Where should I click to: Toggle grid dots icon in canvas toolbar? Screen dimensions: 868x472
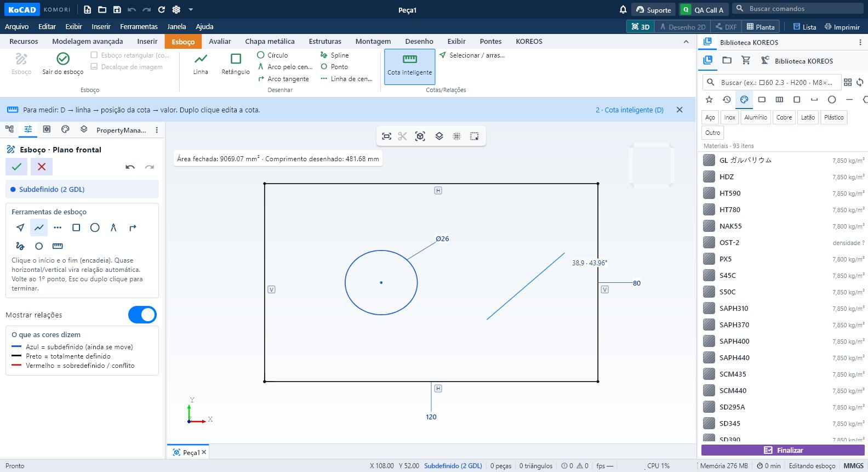pyautogui.click(x=457, y=137)
